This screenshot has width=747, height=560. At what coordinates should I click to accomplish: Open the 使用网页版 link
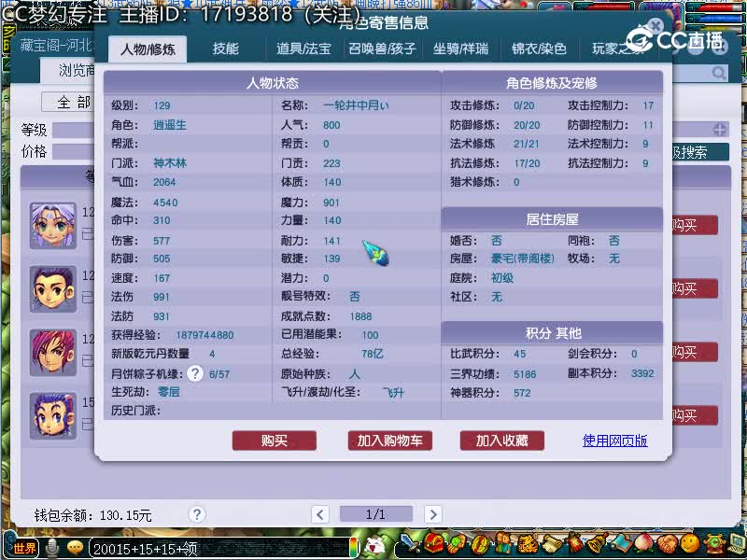pyautogui.click(x=614, y=441)
